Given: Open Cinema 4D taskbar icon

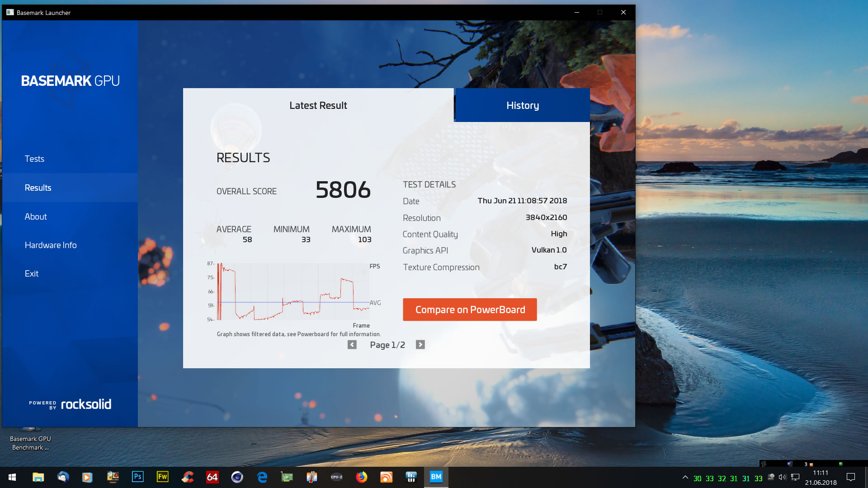Looking at the screenshot, I should coord(237,477).
